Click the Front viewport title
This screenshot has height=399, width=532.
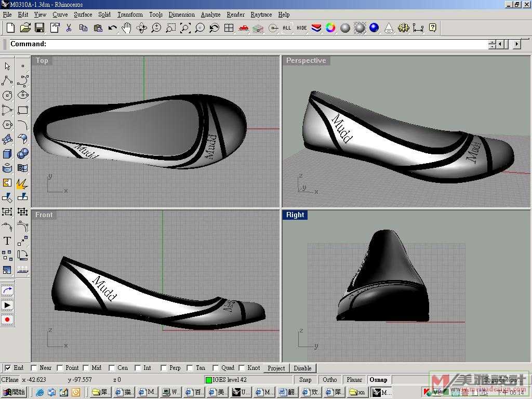[44, 215]
